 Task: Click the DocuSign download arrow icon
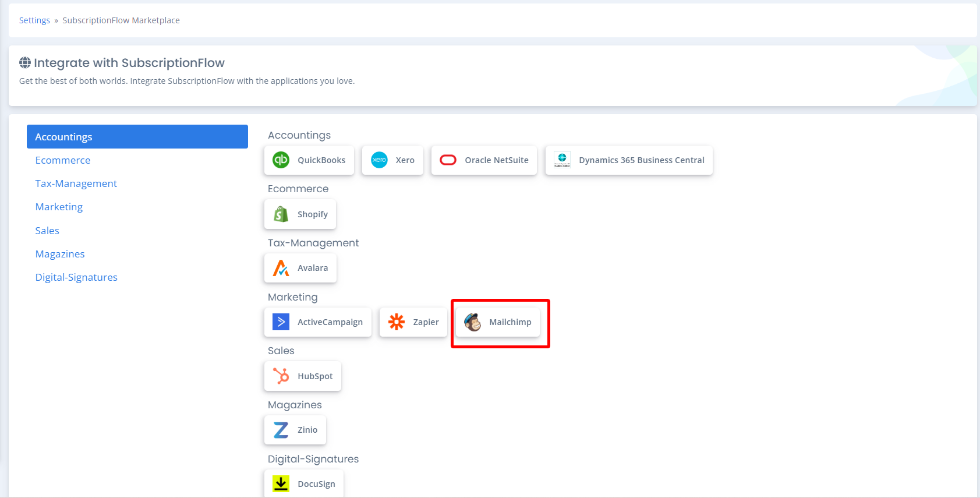pyautogui.click(x=281, y=483)
